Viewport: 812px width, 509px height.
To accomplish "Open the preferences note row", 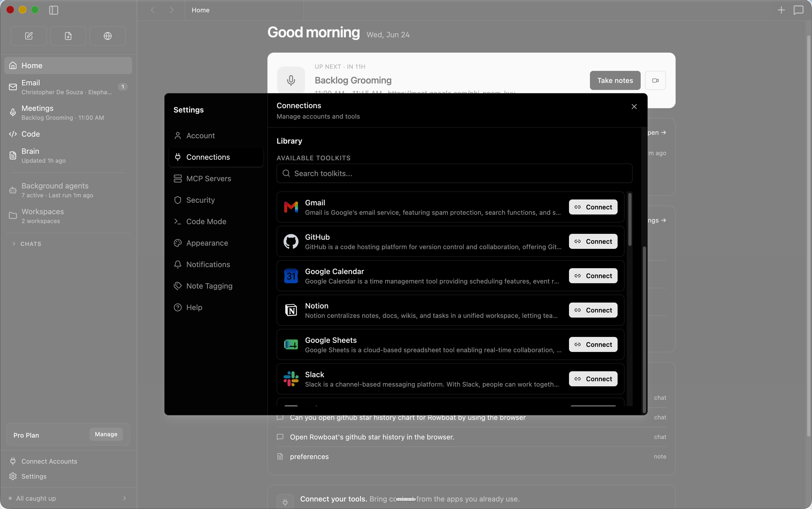I will (x=471, y=457).
